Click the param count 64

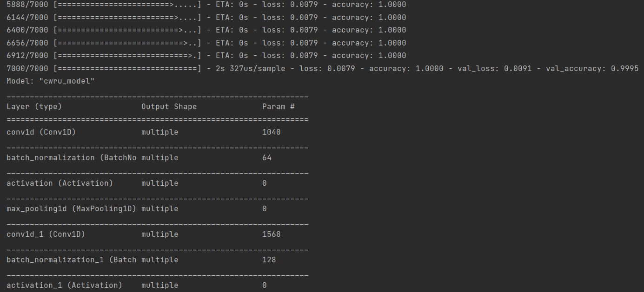tap(266, 157)
